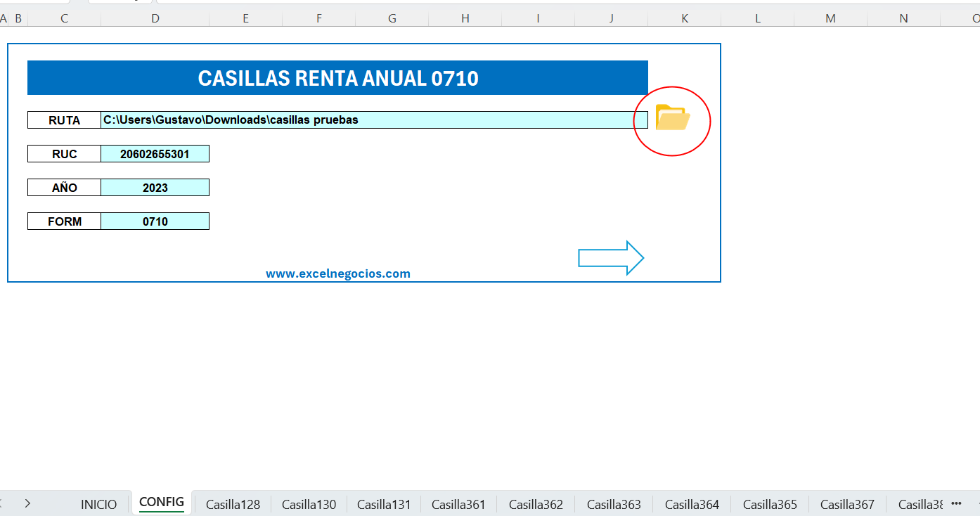Select column D via its header

pos(155,18)
